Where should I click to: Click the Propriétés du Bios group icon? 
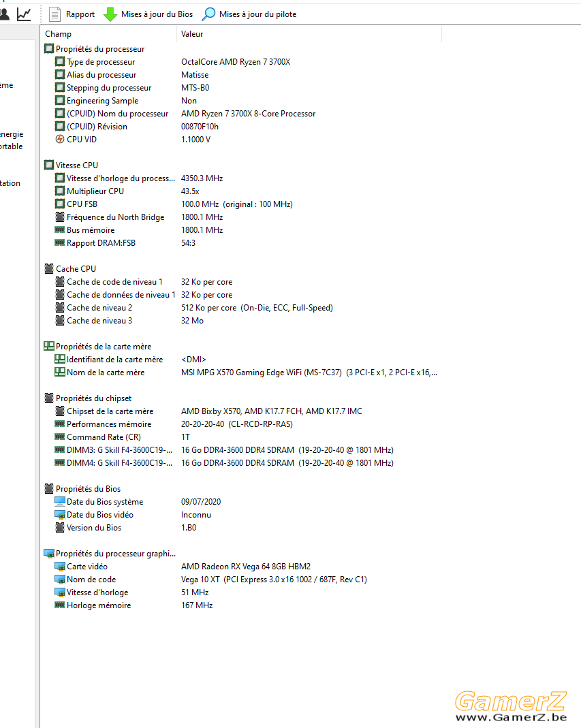[x=49, y=488]
